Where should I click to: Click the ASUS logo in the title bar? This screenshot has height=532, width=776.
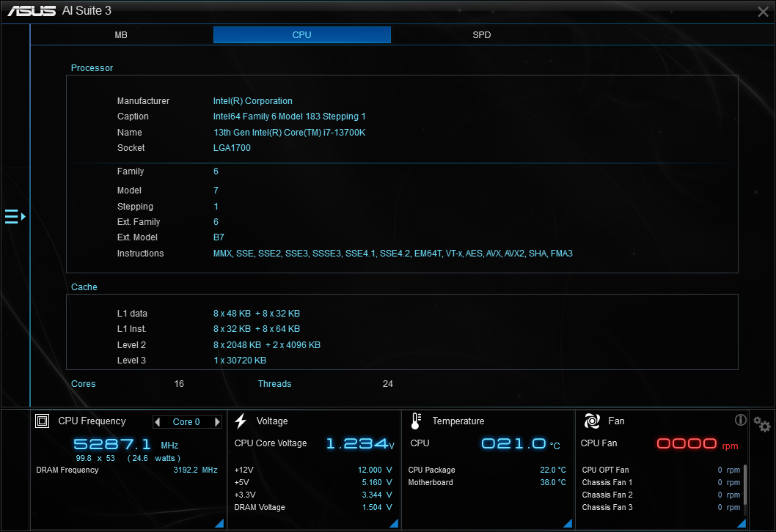tap(32, 10)
